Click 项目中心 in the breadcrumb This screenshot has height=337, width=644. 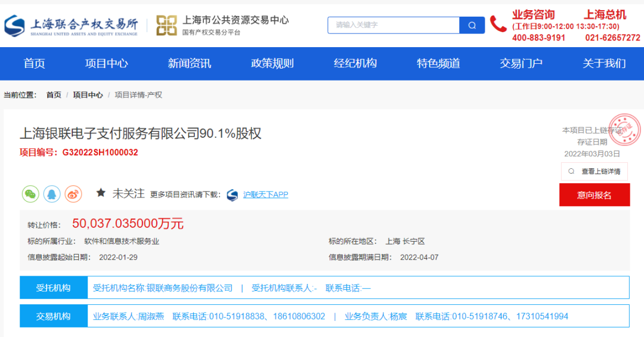pos(88,95)
